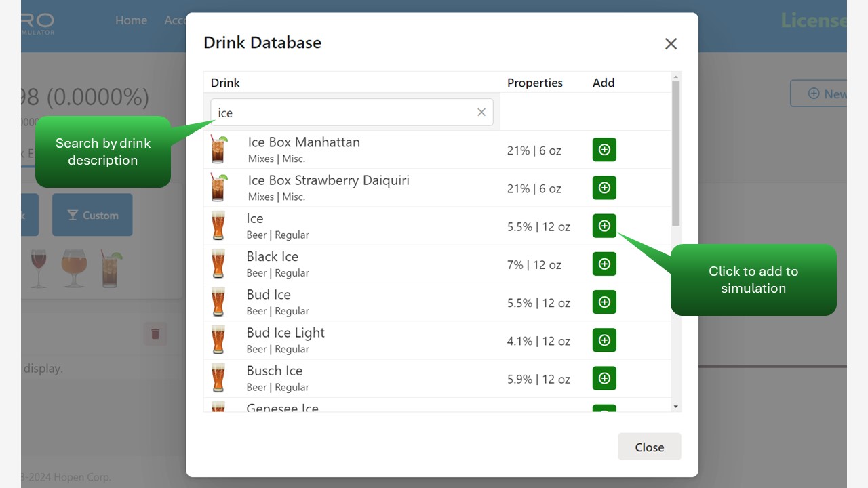This screenshot has width=868, height=488.
Task: Select the Busch Ice drink name
Action: tap(274, 371)
